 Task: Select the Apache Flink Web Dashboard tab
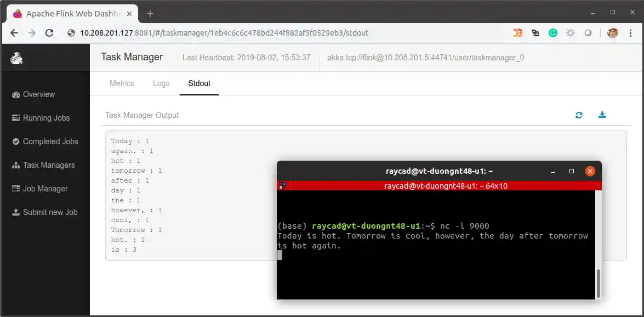73,14
